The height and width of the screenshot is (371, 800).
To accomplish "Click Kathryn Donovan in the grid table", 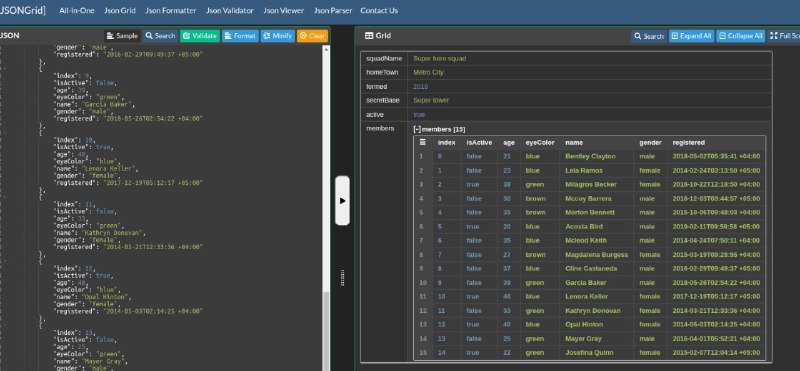I will 593,311.
